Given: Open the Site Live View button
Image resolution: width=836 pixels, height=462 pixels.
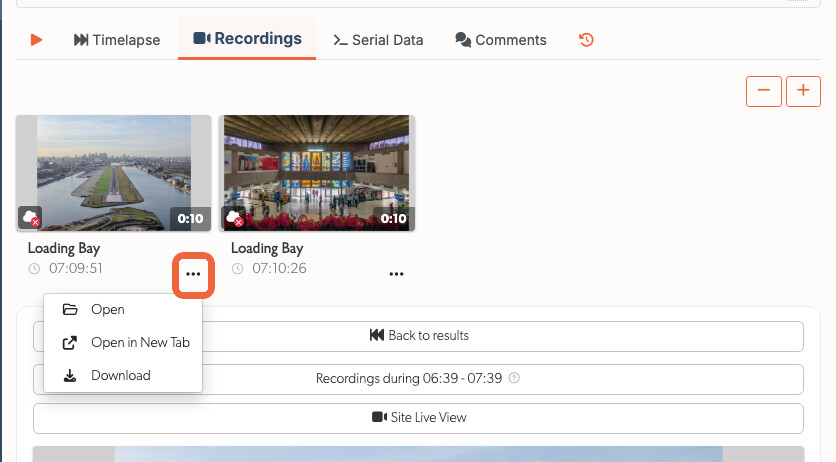Looking at the screenshot, I should [418, 418].
